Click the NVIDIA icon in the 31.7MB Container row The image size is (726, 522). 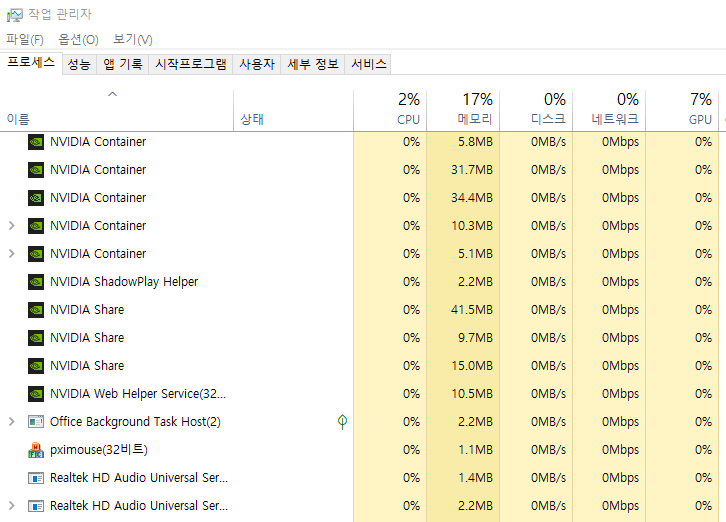click(36, 170)
